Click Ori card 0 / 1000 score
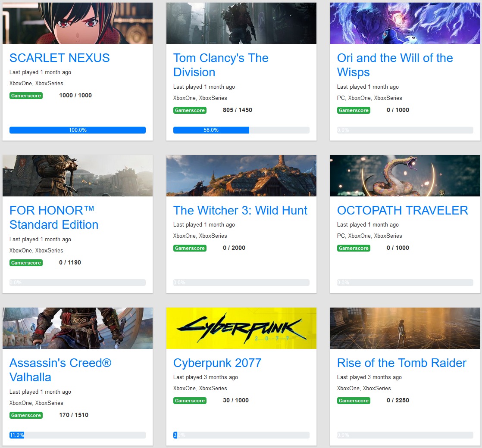Viewport: 482px width, 448px height. (x=398, y=110)
